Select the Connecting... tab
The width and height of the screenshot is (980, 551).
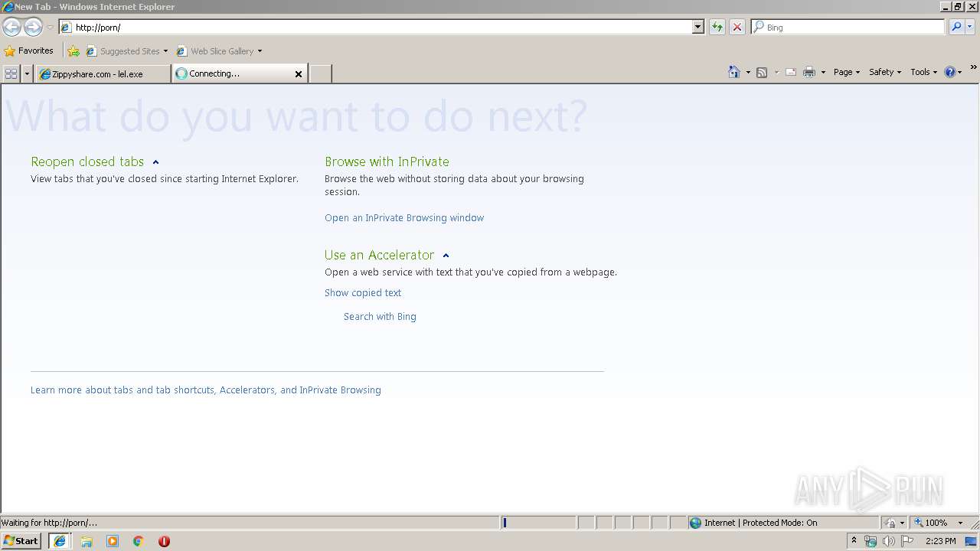pos(233,73)
